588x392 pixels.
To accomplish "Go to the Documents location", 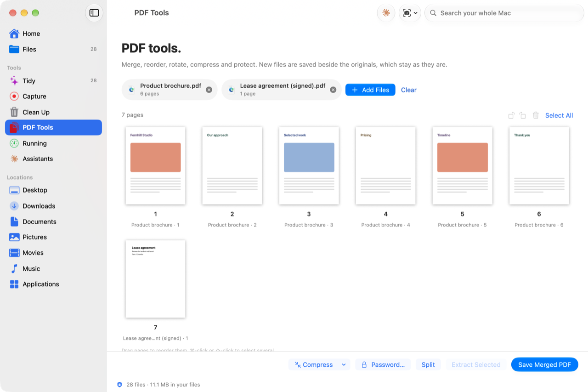I will (53, 222).
